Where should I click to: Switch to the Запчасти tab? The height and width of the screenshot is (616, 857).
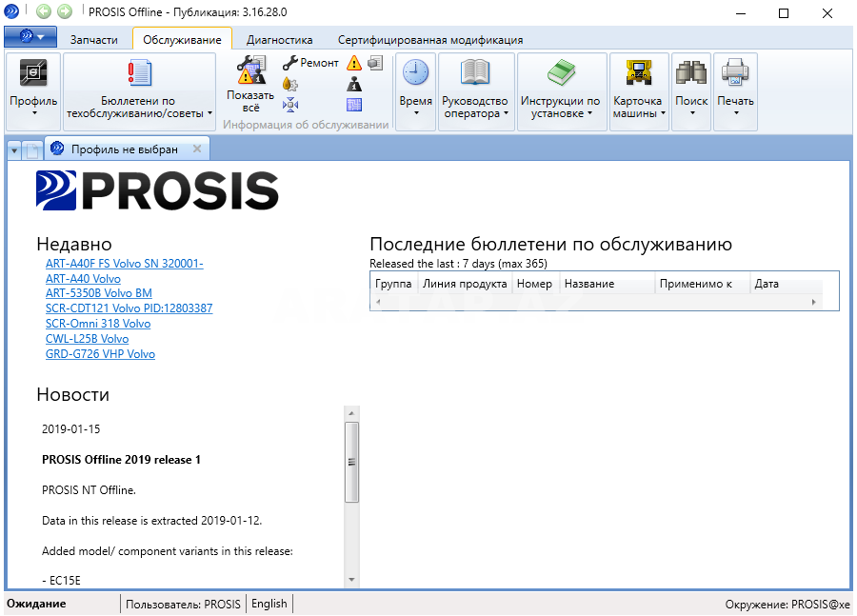click(x=94, y=40)
